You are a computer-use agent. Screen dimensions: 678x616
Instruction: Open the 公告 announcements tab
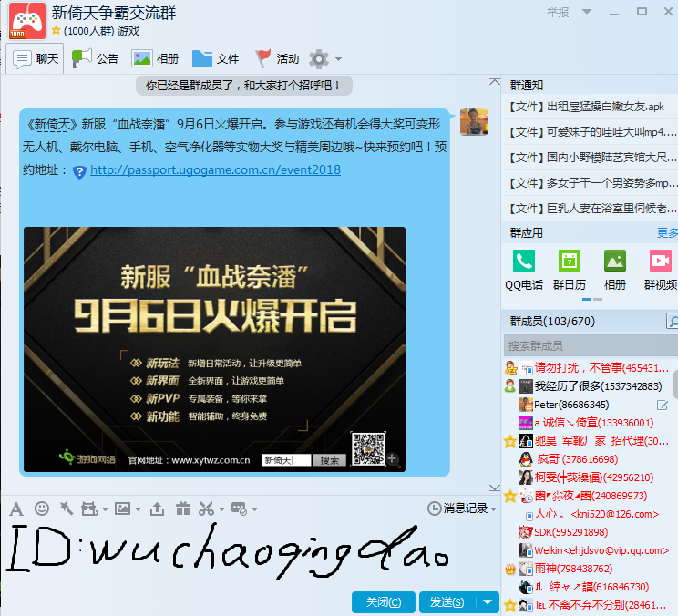coord(95,58)
